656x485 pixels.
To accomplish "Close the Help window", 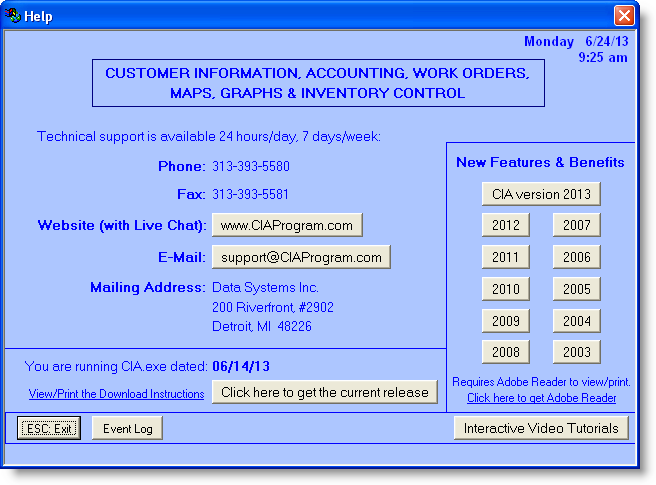I will 624,16.
